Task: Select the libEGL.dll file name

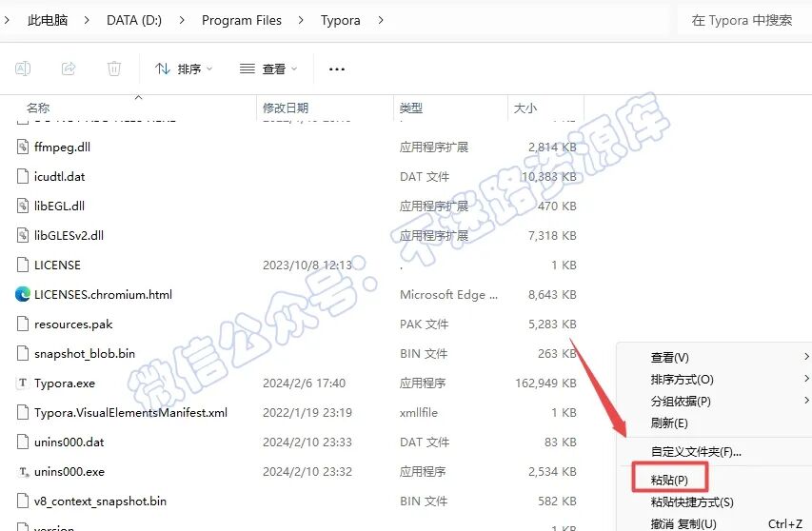Action: [59, 206]
